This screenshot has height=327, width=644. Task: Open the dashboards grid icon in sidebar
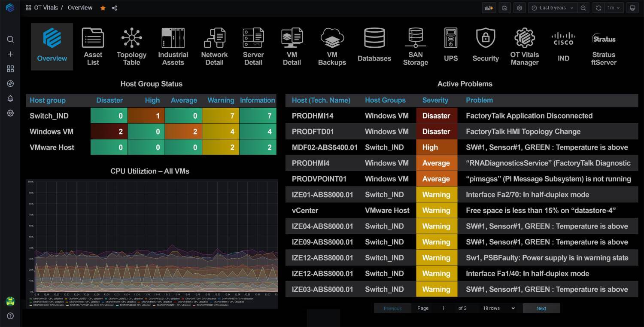[x=10, y=69]
